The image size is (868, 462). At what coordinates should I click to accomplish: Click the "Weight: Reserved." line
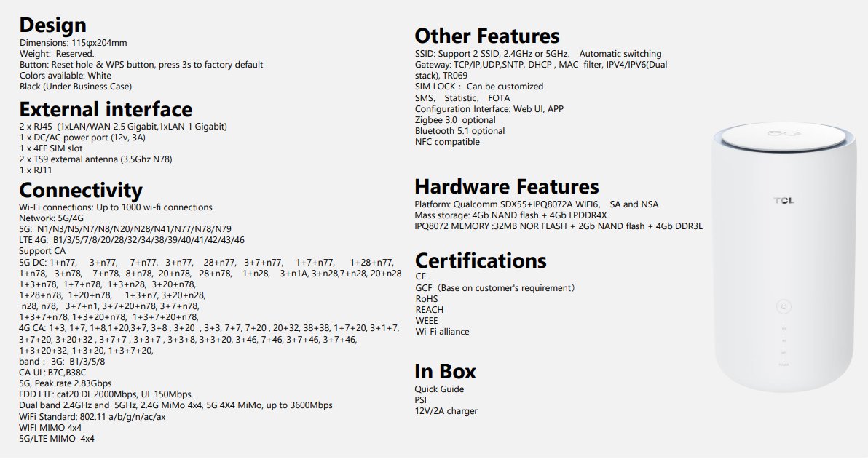coord(57,54)
